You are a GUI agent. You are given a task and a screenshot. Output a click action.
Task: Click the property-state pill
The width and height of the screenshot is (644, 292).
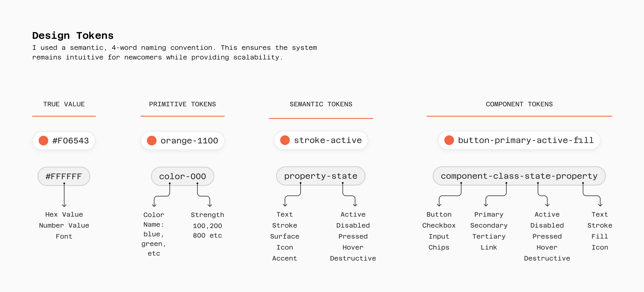321,176
